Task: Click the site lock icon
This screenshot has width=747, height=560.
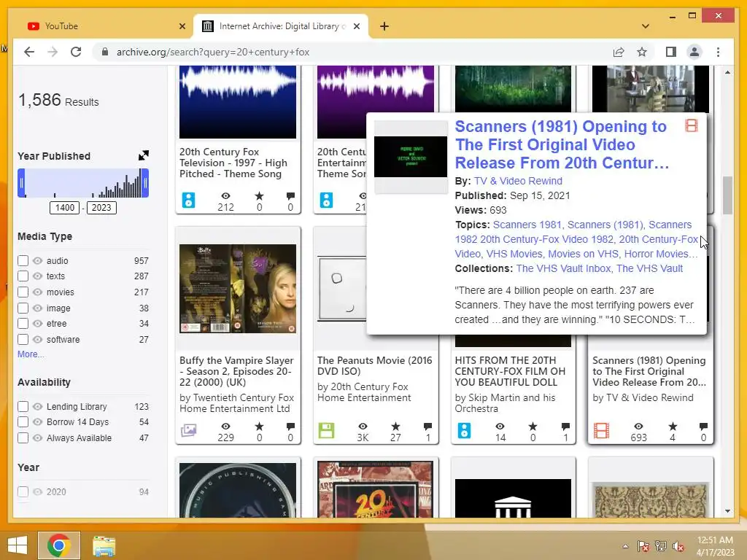Action: (105, 52)
